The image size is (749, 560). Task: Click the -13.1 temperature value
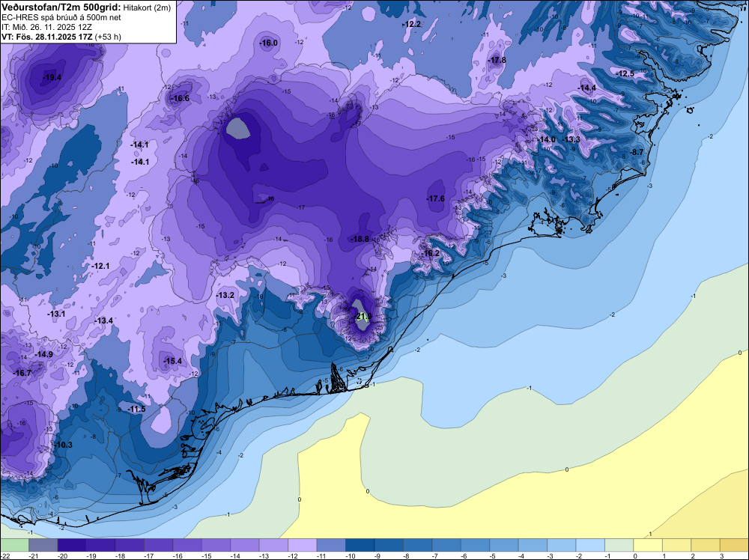point(56,314)
